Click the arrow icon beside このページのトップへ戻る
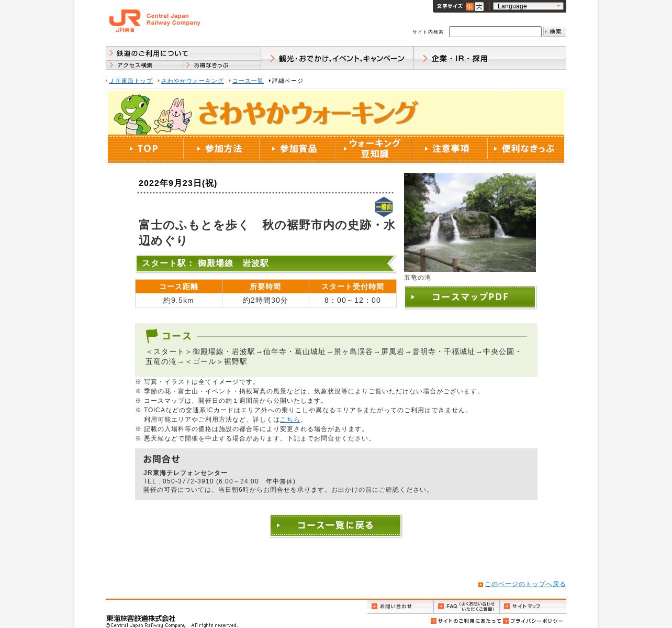672x628 pixels. coord(480,585)
